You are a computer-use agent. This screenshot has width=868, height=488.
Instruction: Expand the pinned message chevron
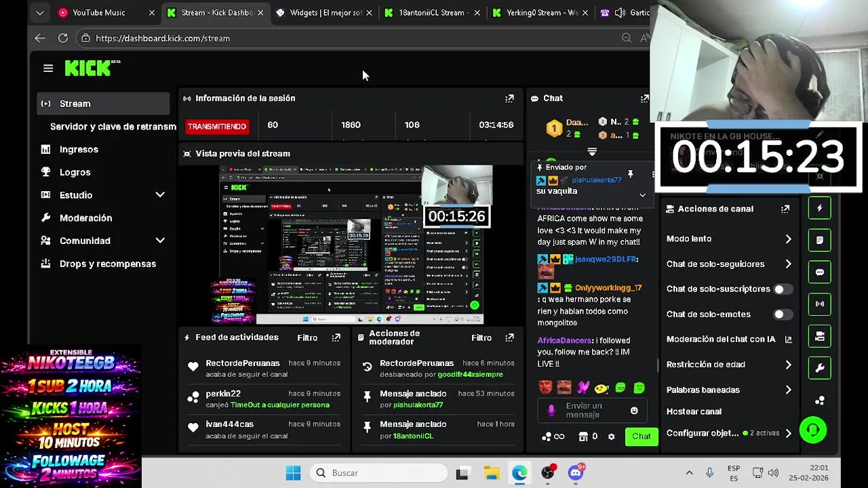pyautogui.click(x=642, y=195)
